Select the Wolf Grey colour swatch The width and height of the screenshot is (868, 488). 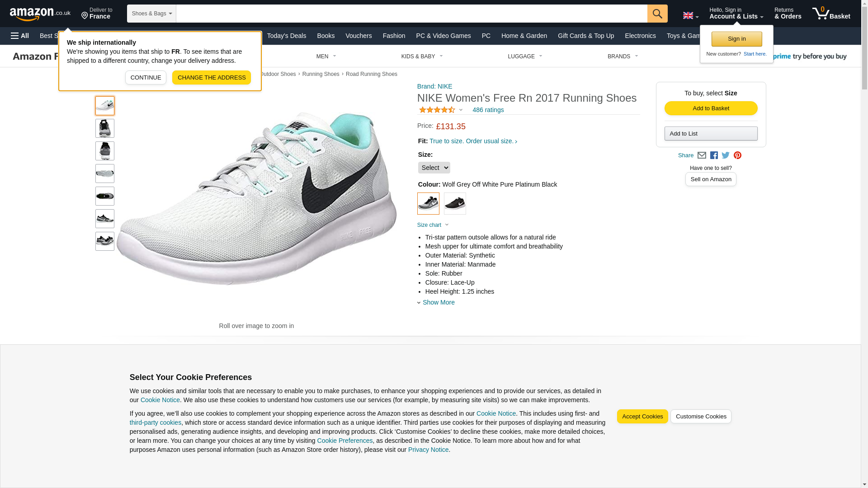tap(428, 204)
